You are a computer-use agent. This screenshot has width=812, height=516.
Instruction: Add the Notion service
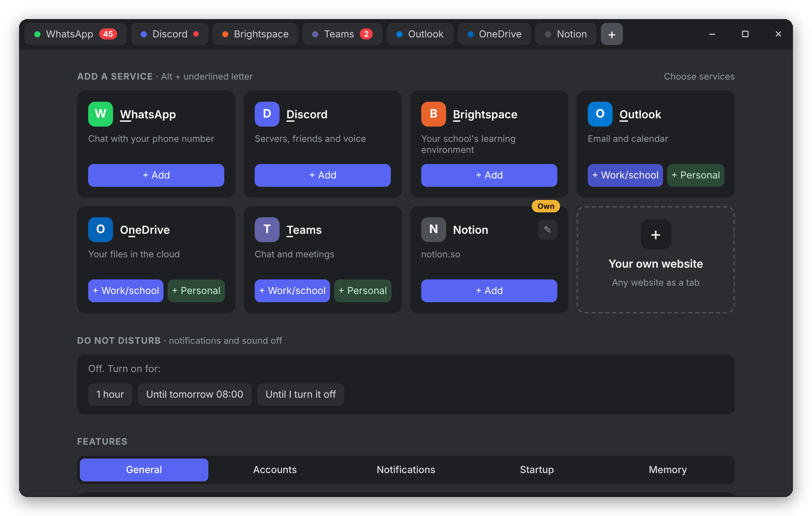pyautogui.click(x=489, y=290)
